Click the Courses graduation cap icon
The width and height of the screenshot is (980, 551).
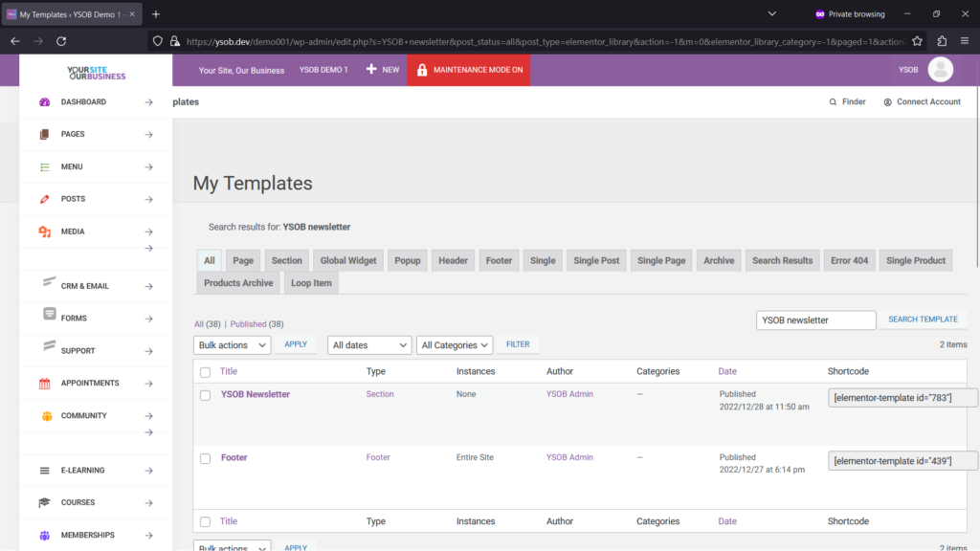pos(44,502)
